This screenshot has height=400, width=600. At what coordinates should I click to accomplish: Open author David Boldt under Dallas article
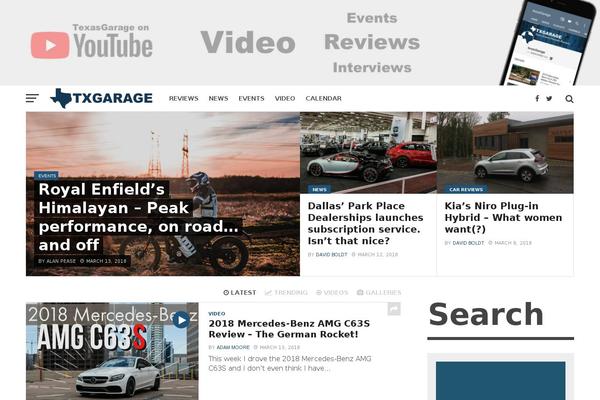click(x=331, y=255)
